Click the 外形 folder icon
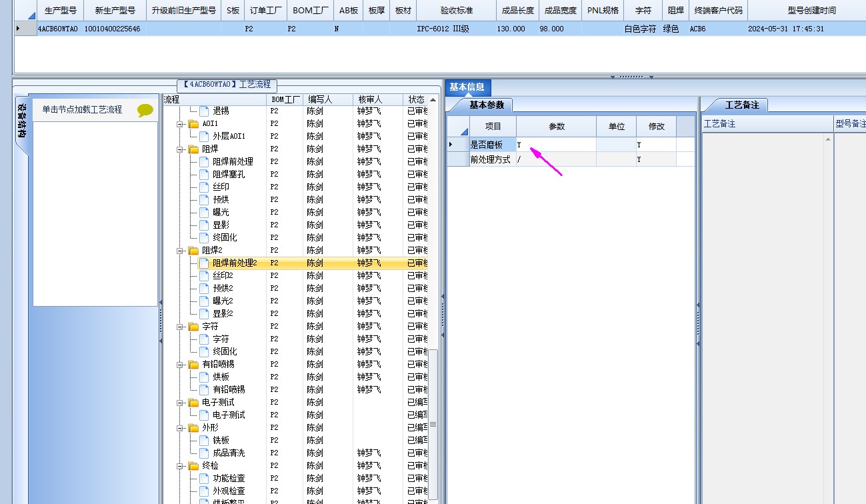866x504 pixels. (193, 428)
